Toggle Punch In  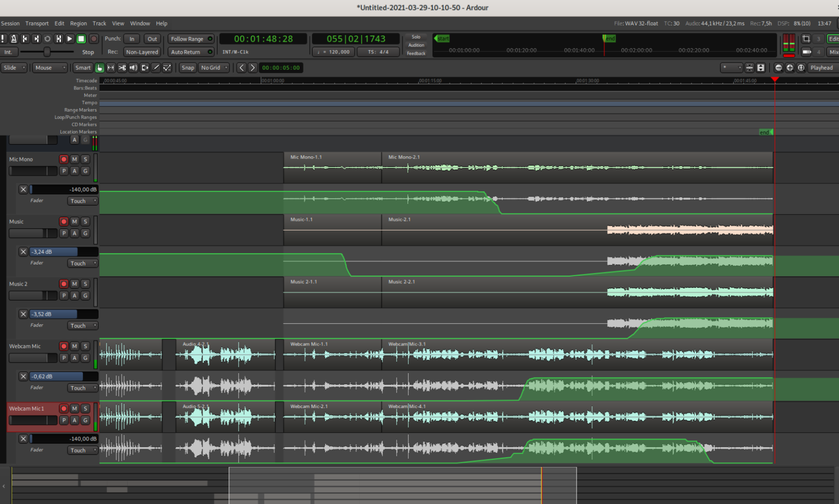point(132,39)
